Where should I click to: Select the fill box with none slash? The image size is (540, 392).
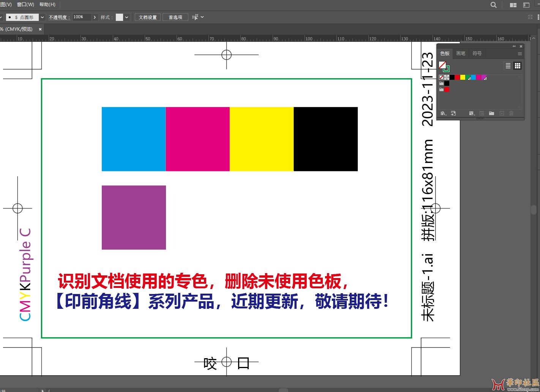442,65
